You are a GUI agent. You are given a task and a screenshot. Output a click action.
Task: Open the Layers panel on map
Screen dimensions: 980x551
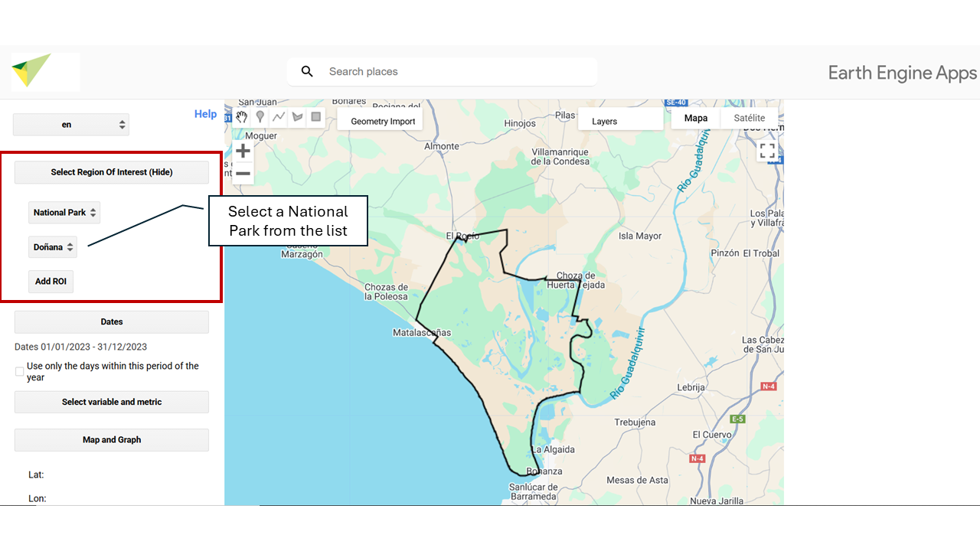[x=605, y=122]
